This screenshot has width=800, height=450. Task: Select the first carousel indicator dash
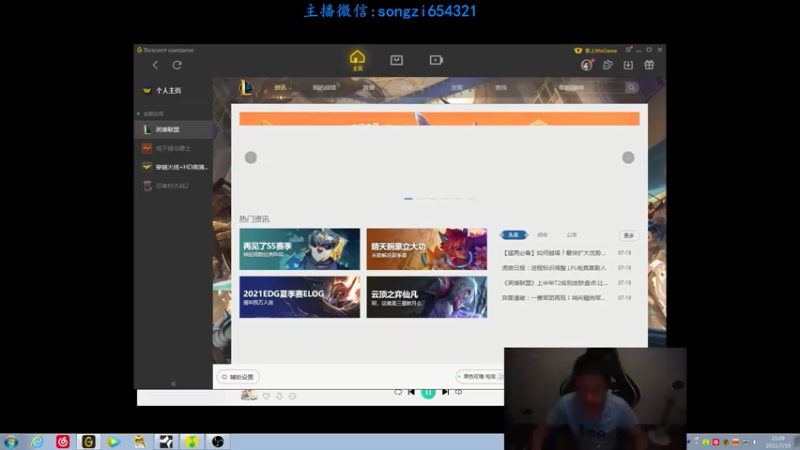click(408, 198)
